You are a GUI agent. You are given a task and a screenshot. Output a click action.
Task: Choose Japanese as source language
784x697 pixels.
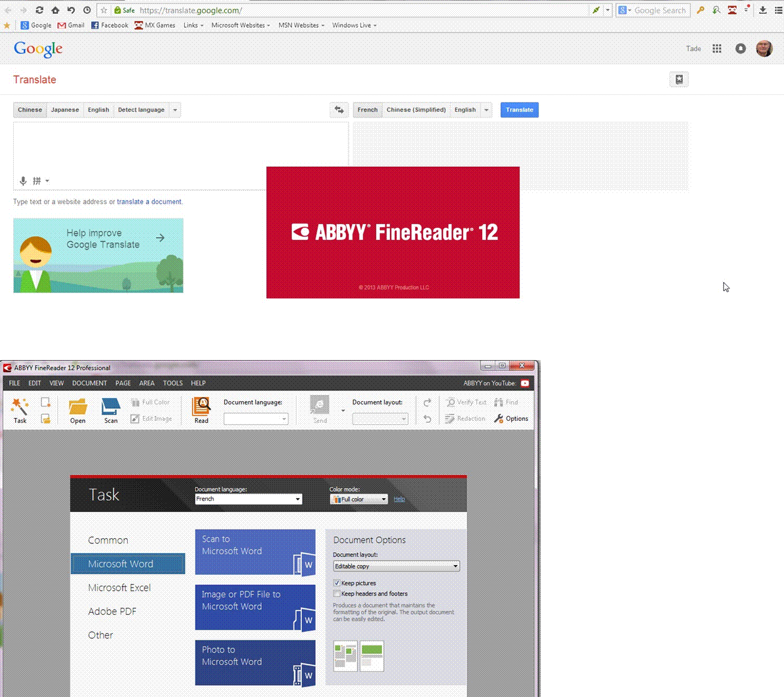coord(65,110)
